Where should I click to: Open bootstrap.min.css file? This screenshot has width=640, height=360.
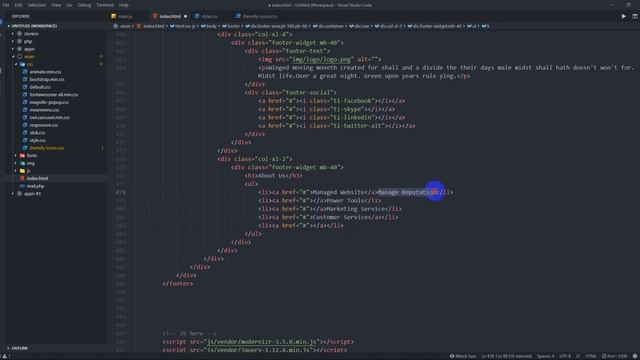point(47,80)
